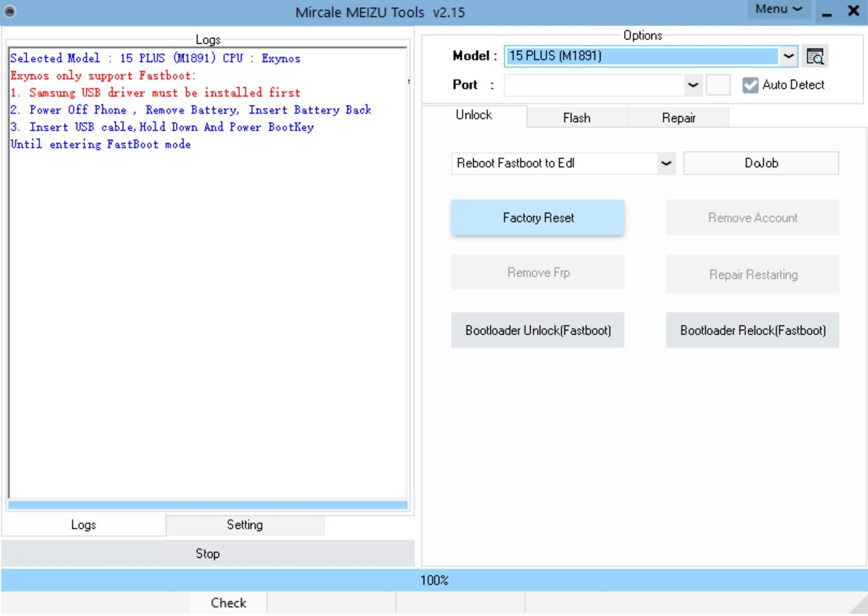Click the model search icon button
868x616 pixels.
815,56
